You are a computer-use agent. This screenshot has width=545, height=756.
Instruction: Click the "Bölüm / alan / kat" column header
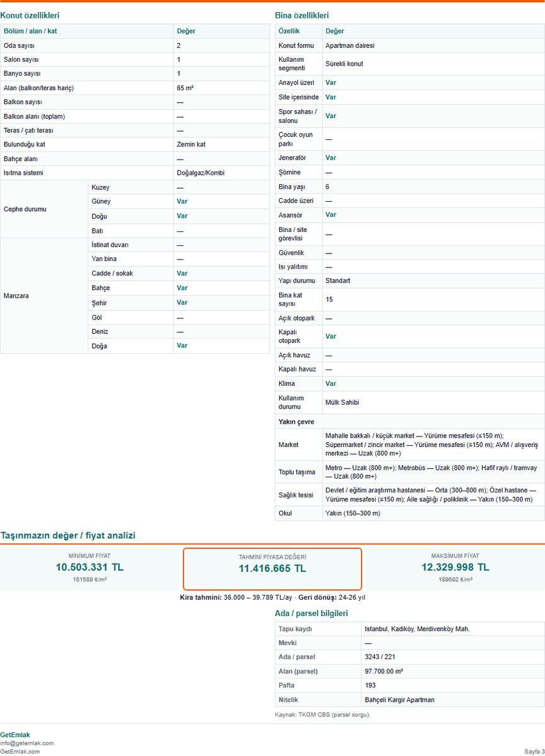click(x=30, y=31)
